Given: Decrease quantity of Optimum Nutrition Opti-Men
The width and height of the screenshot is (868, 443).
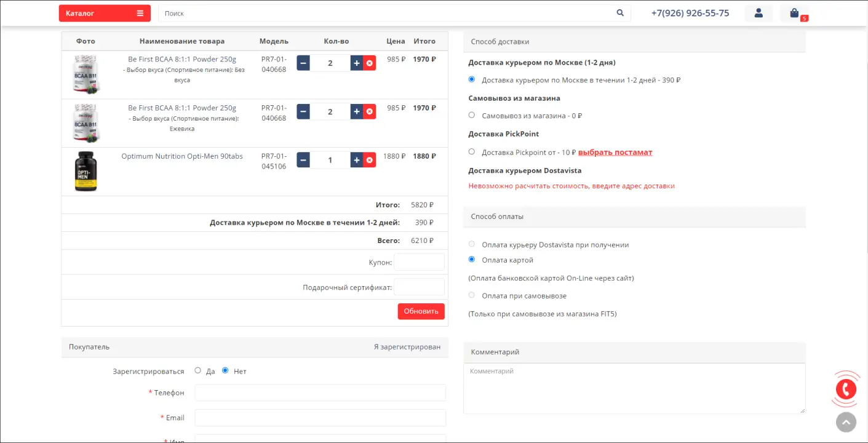Looking at the screenshot, I should click(303, 160).
